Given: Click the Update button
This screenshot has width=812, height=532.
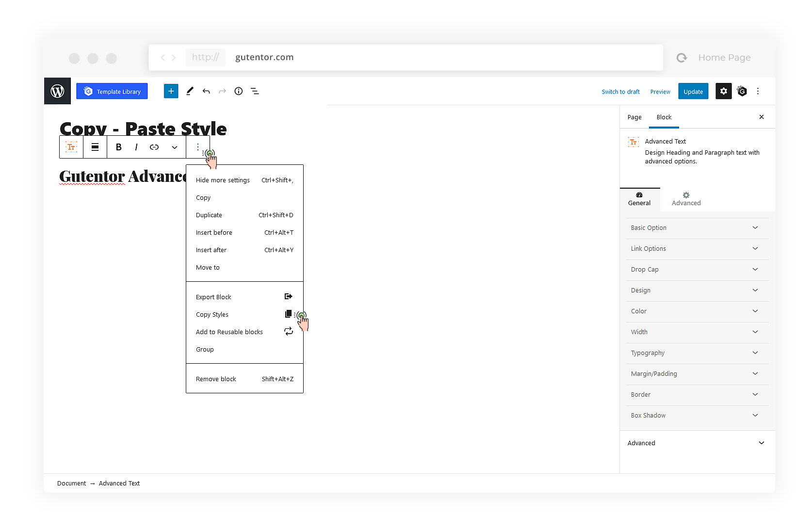Looking at the screenshot, I should tap(693, 91).
